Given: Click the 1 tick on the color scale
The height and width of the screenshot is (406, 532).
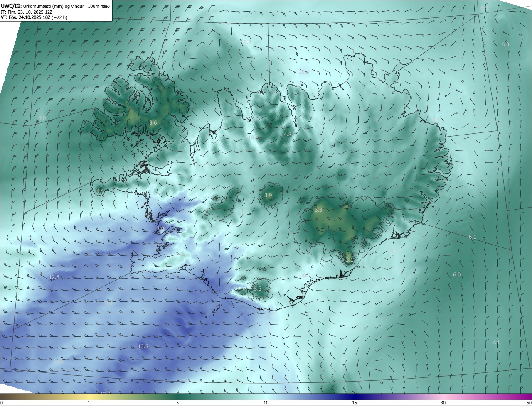Looking at the screenshot, I should point(89,403).
